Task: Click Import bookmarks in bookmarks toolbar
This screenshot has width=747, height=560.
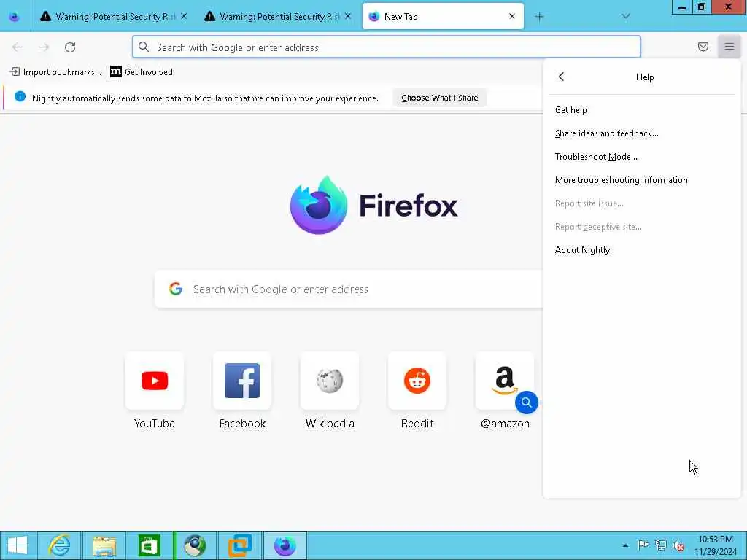Action: pyautogui.click(x=55, y=72)
